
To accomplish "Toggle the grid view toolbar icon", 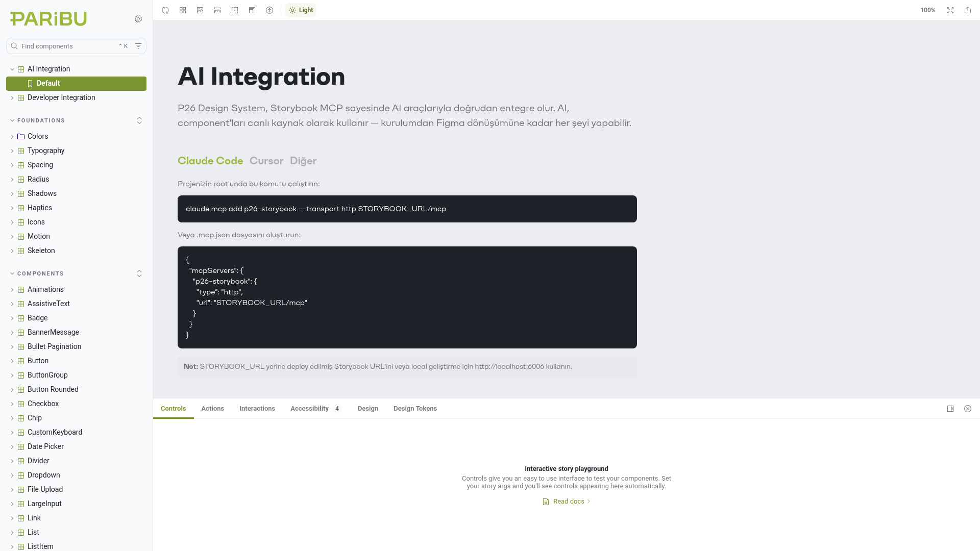I will point(183,10).
